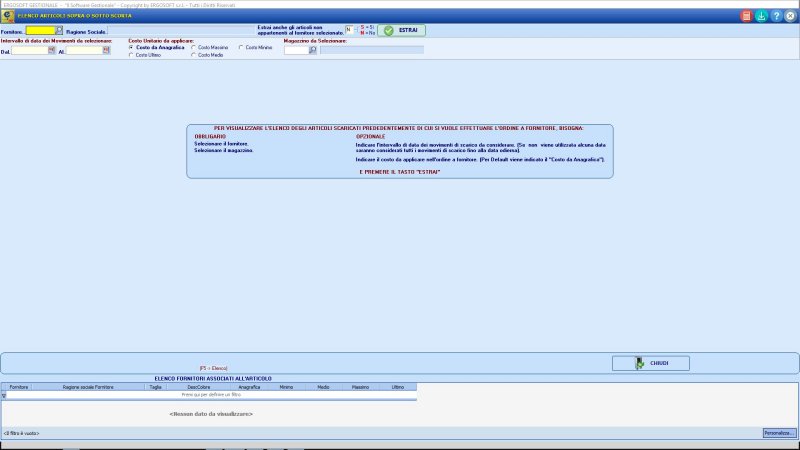Click the red calculator icon in the title bar
800x450 pixels.
pos(746,16)
